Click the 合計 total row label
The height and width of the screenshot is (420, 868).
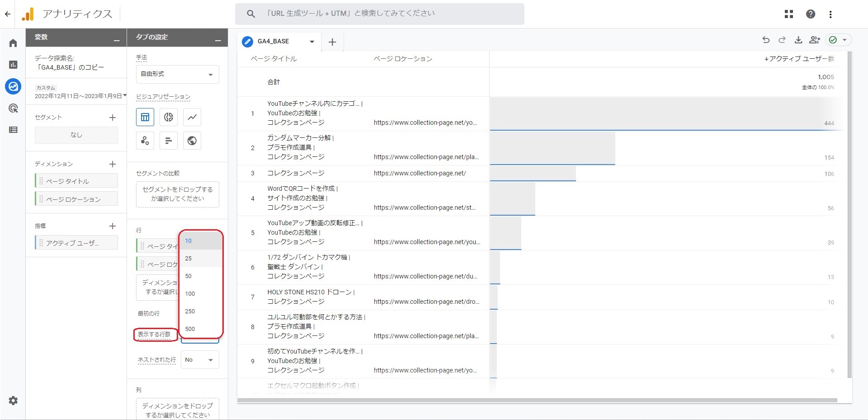coord(274,82)
